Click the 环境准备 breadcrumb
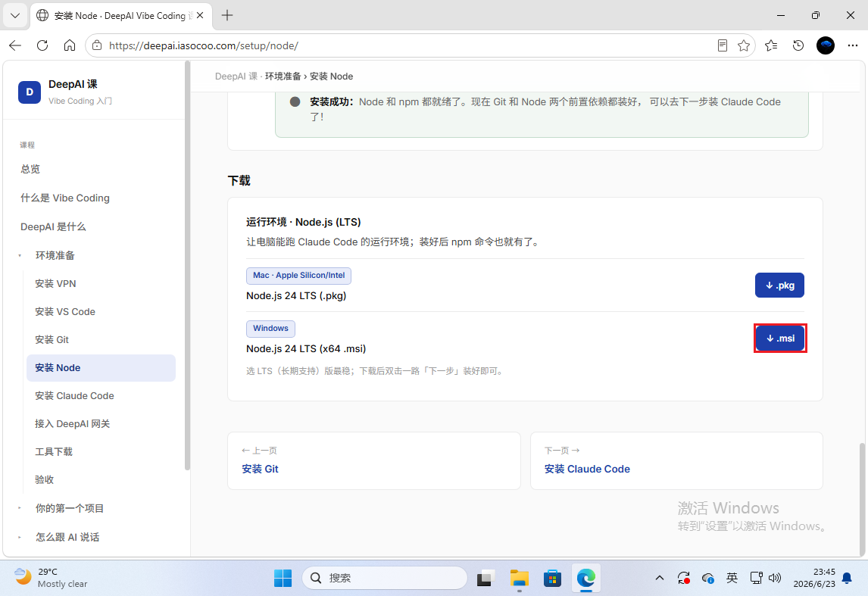The image size is (868, 596). tap(283, 76)
